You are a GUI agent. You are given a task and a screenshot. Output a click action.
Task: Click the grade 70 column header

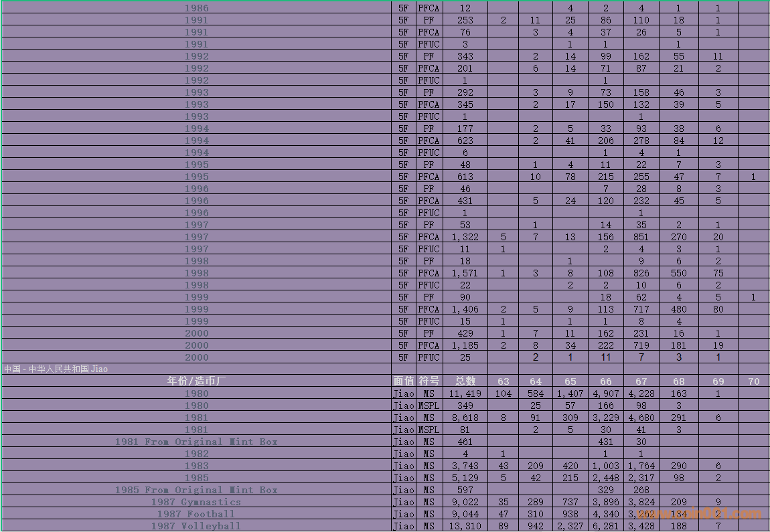pos(753,381)
